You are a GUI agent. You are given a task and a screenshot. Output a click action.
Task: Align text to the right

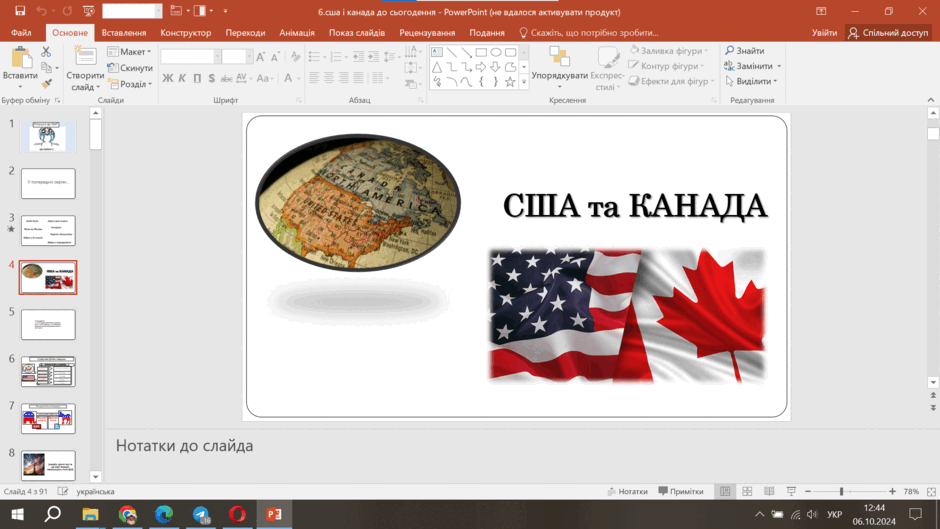tap(344, 77)
